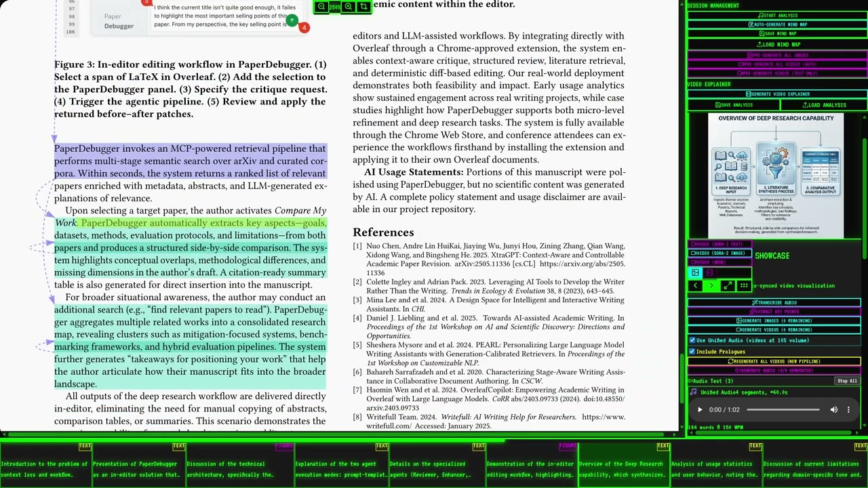Click the arXiv URL in reference [1]
868x488 pixels.
click(x=583, y=264)
